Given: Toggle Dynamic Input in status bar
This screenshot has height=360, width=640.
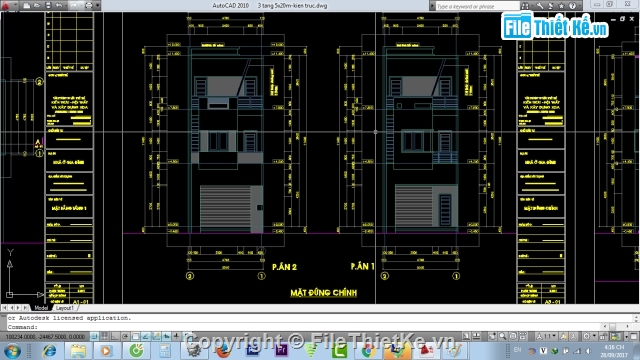Looking at the screenshot, I should [166, 337].
